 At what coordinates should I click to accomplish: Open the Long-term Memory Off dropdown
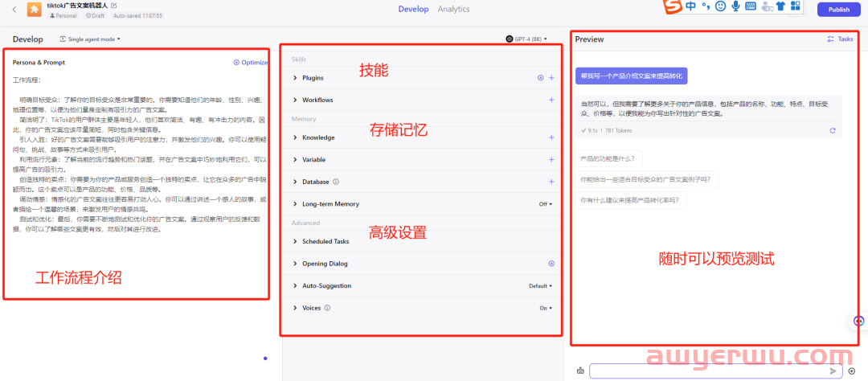pos(545,204)
